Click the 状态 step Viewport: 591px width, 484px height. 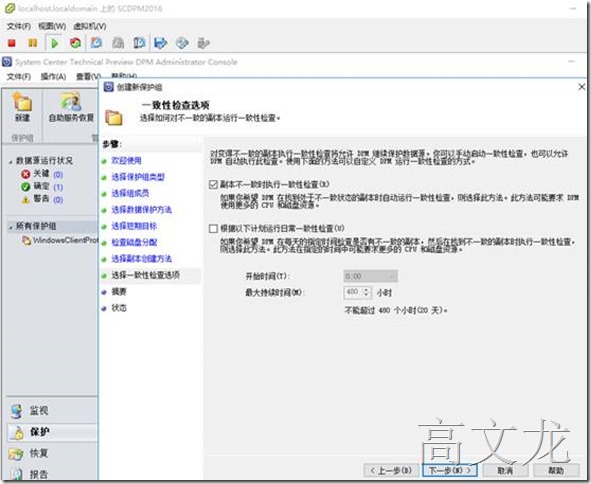[x=119, y=308]
